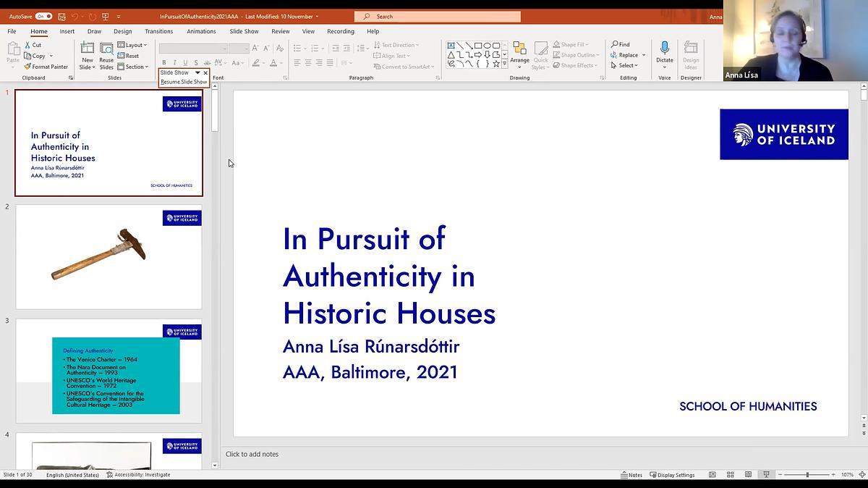The width and height of the screenshot is (868, 488).
Task: Select the Text Box shape in gallery
Action: (451, 45)
